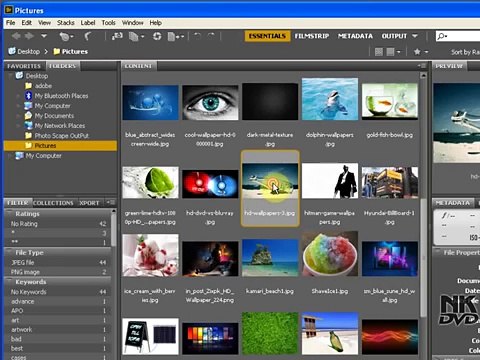Open the reveal recent file menu
This screenshot has width=480, height=360.
pyautogui.click(x=66, y=36)
